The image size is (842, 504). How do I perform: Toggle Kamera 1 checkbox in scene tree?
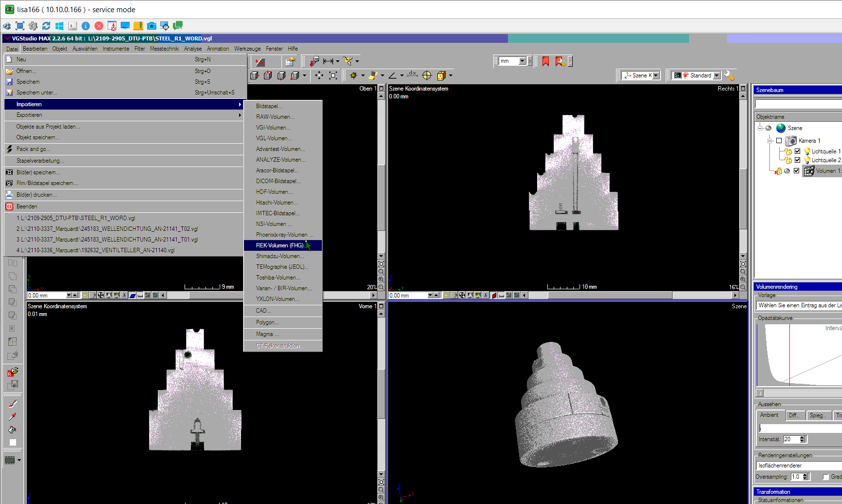click(x=779, y=141)
